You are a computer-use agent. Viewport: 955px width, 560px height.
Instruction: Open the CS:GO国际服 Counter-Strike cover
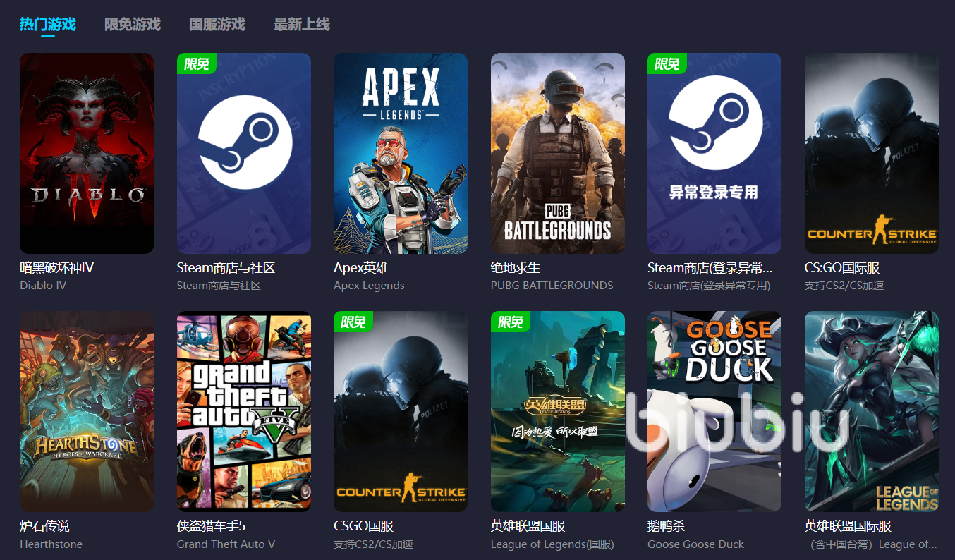coord(872,153)
